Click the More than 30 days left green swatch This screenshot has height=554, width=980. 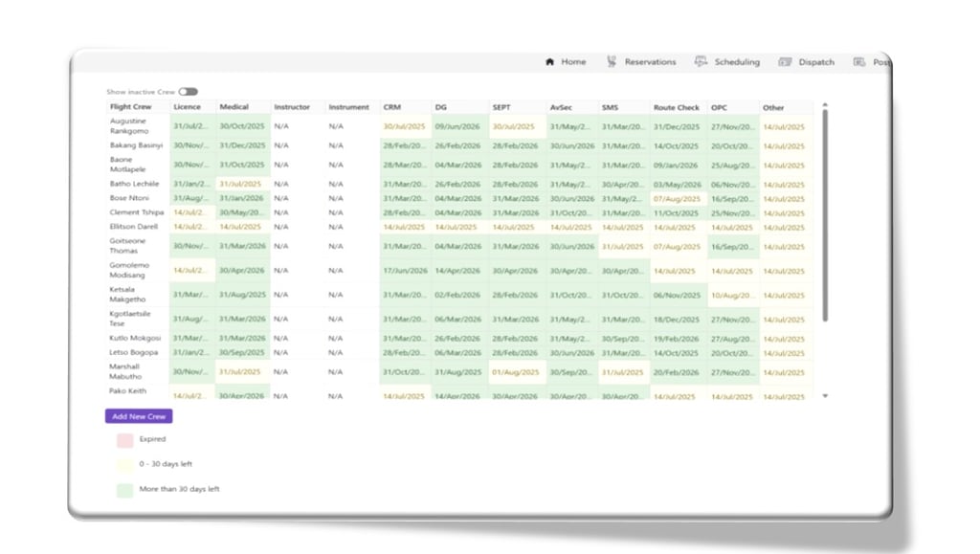(125, 490)
